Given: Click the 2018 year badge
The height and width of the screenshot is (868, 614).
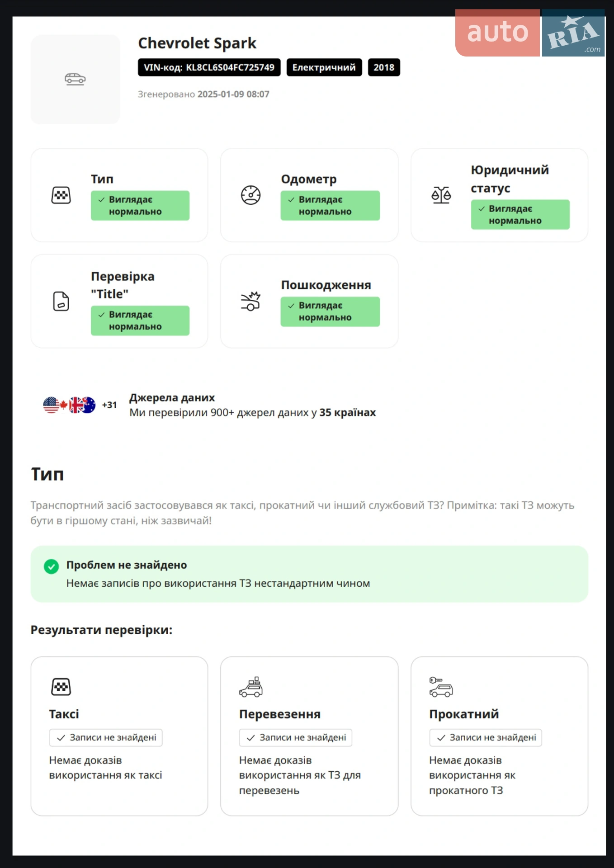Looking at the screenshot, I should coord(384,67).
